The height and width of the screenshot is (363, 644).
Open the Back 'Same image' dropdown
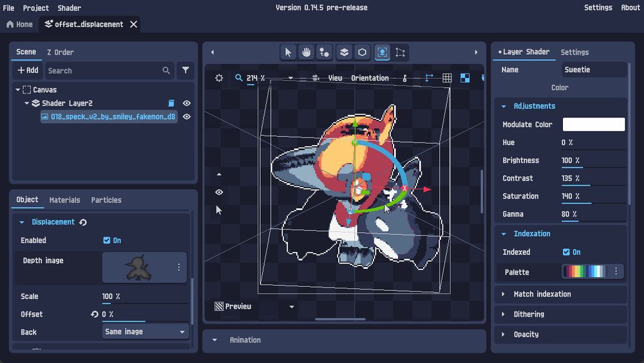[145, 331]
